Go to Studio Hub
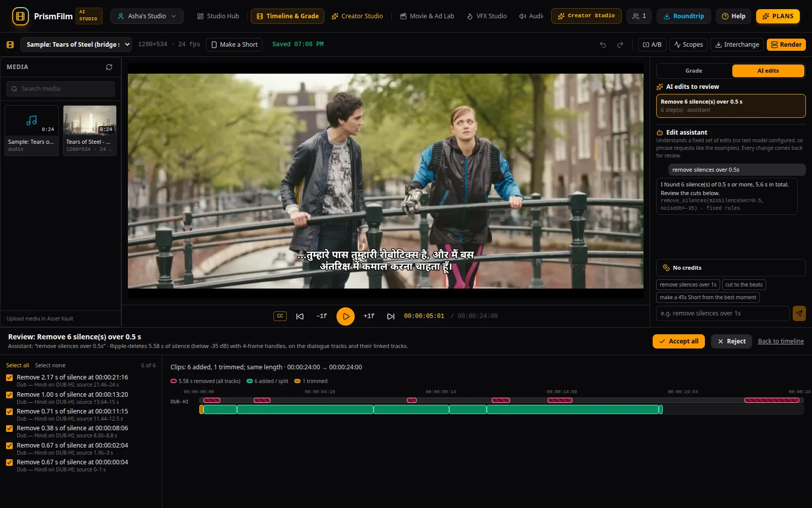This screenshot has width=812, height=508. pyautogui.click(x=218, y=16)
